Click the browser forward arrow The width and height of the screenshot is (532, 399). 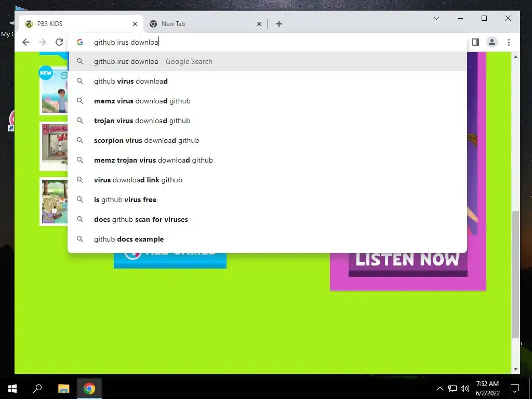pyautogui.click(x=43, y=42)
